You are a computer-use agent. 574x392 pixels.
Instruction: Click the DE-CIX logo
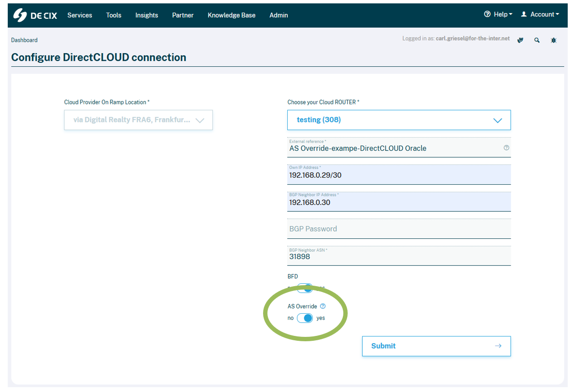tap(35, 15)
